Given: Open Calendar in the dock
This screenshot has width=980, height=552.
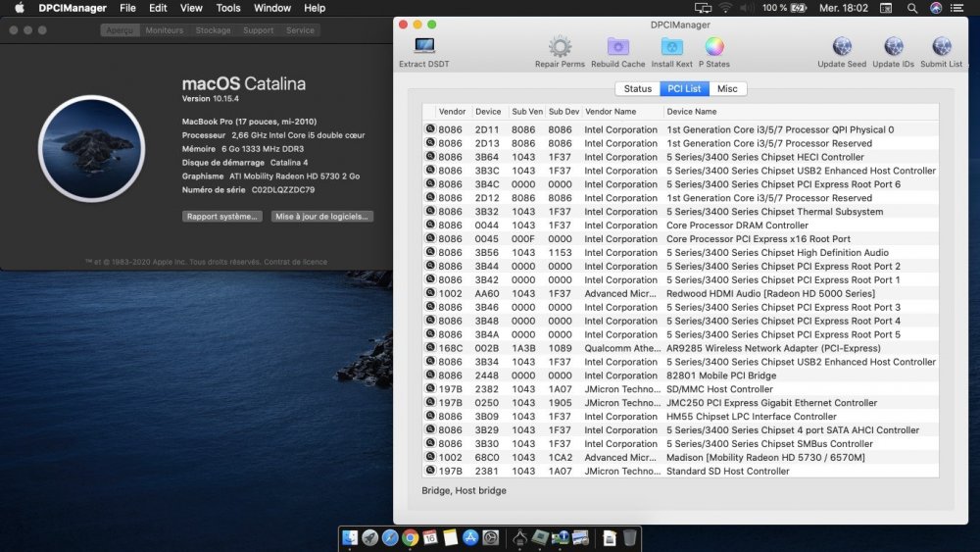Looking at the screenshot, I should coord(430,537).
